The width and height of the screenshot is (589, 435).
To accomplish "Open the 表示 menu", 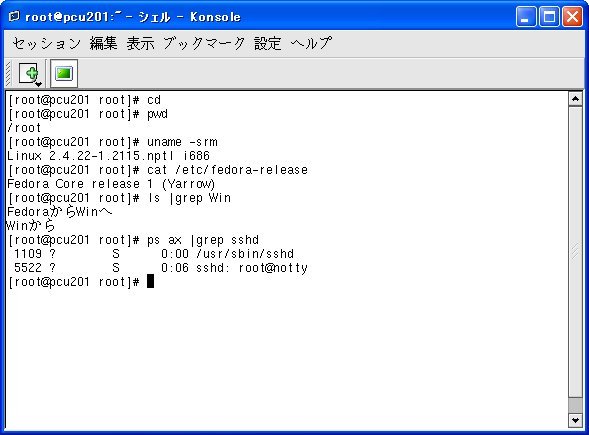I will click(x=140, y=43).
